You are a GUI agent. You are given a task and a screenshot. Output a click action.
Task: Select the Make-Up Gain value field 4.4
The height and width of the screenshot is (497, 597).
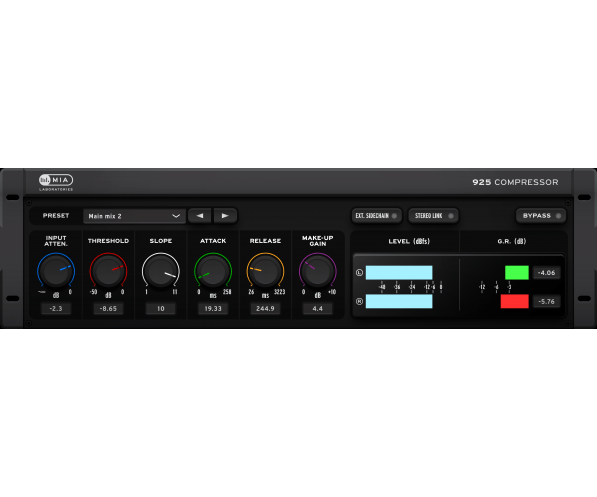318,308
